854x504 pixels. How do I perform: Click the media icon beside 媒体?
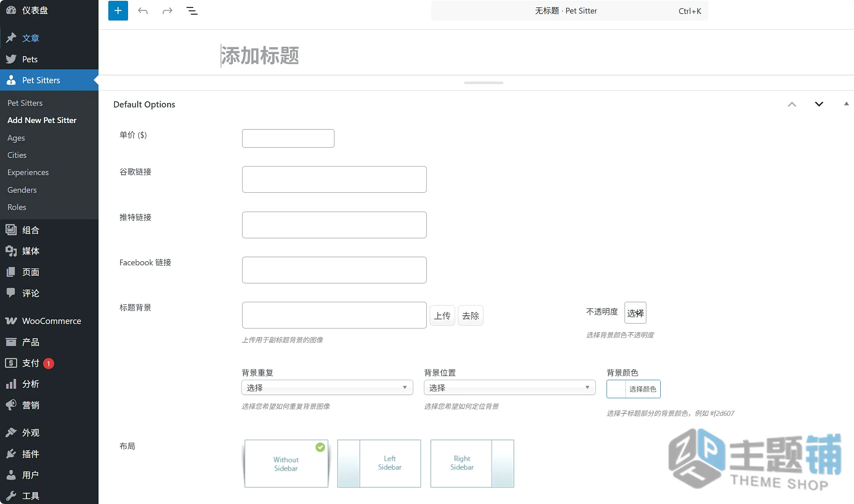click(x=11, y=251)
